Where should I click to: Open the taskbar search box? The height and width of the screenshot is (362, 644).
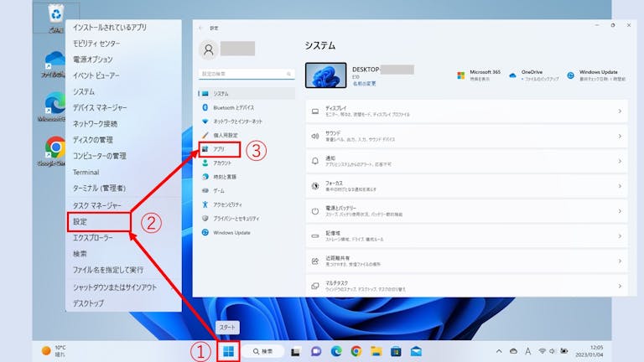262,351
